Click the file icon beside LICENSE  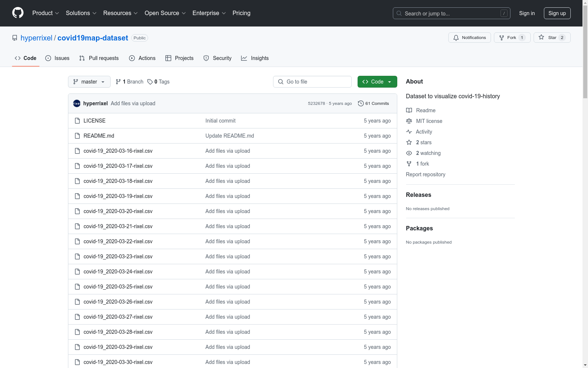tap(77, 121)
